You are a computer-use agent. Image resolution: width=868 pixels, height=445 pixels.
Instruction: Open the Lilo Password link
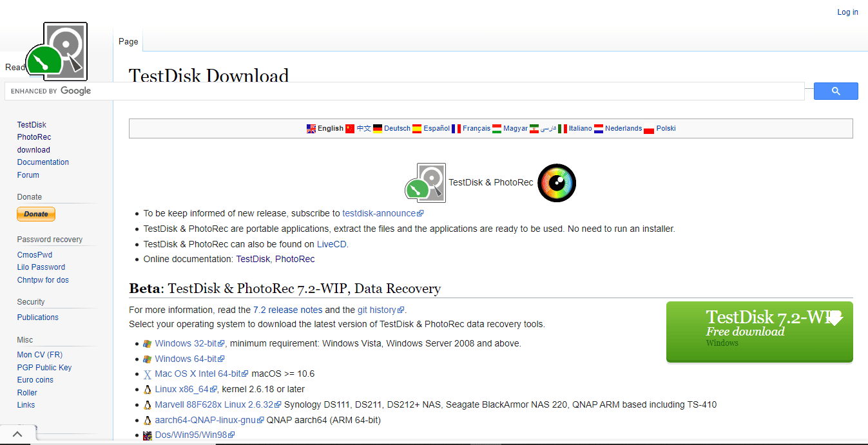[x=41, y=267]
